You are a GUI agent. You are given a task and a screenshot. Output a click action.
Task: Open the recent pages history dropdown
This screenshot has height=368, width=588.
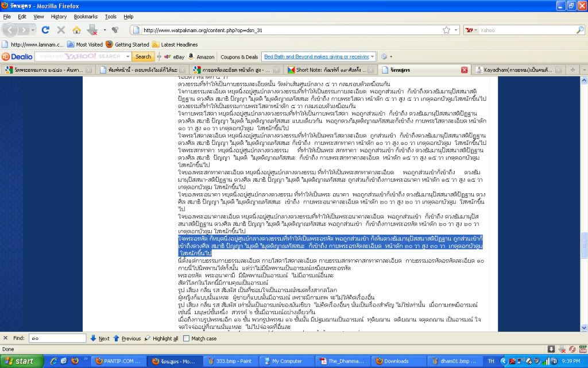click(33, 30)
